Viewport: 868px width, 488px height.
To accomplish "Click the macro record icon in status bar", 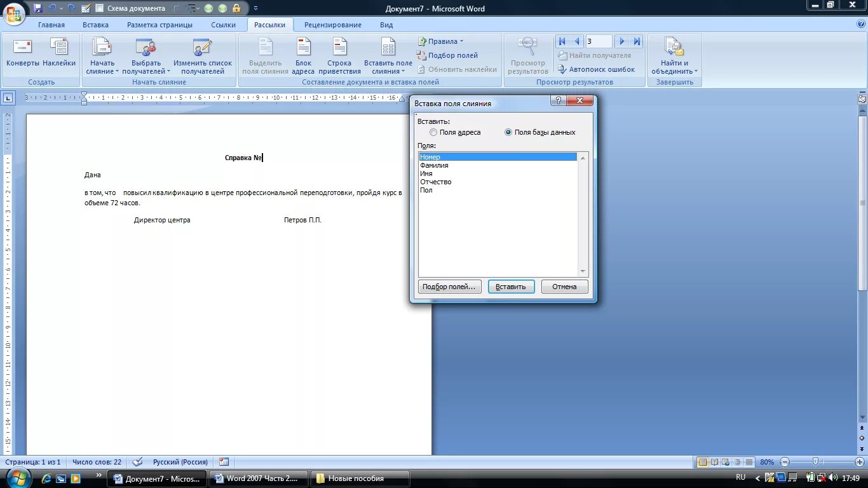I will click(x=224, y=462).
